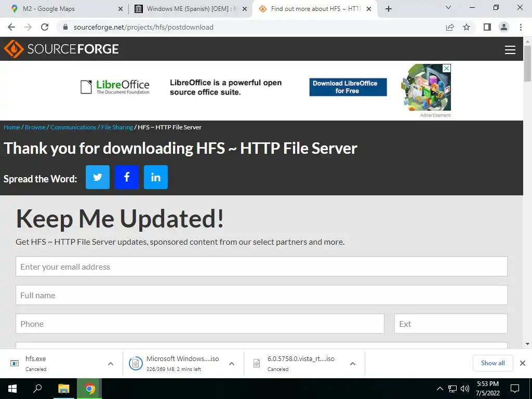Screen dimensions: 532x399
Task: Reload the current page
Action: [x=45, y=27]
